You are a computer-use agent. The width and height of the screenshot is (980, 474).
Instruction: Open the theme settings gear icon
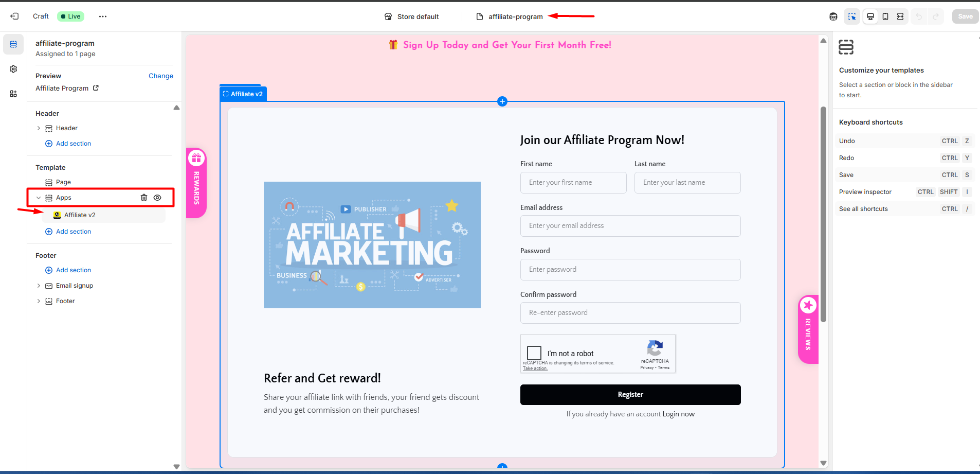[13, 69]
